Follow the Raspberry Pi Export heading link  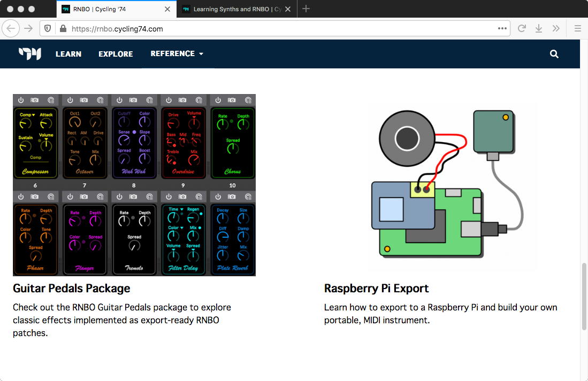376,288
